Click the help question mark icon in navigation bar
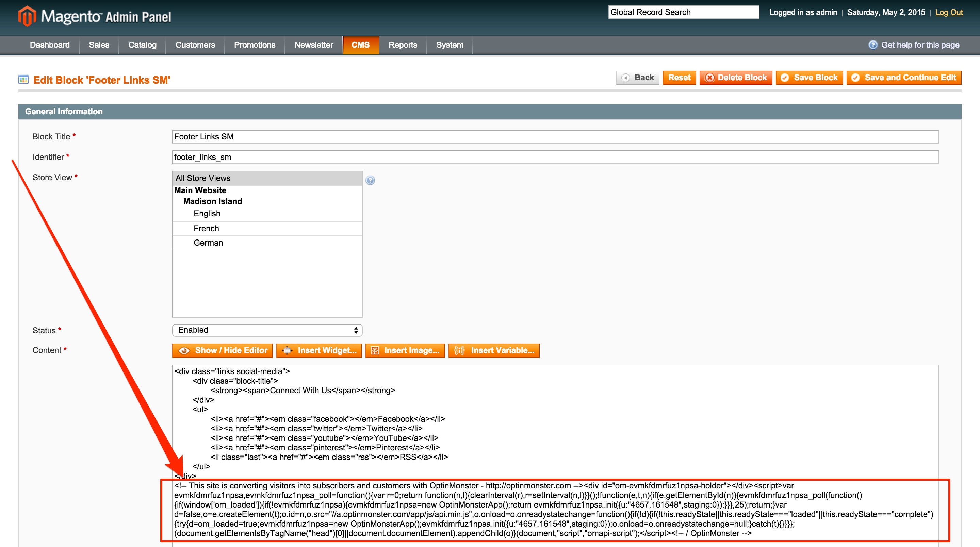This screenshot has height=547, width=980. point(873,45)
